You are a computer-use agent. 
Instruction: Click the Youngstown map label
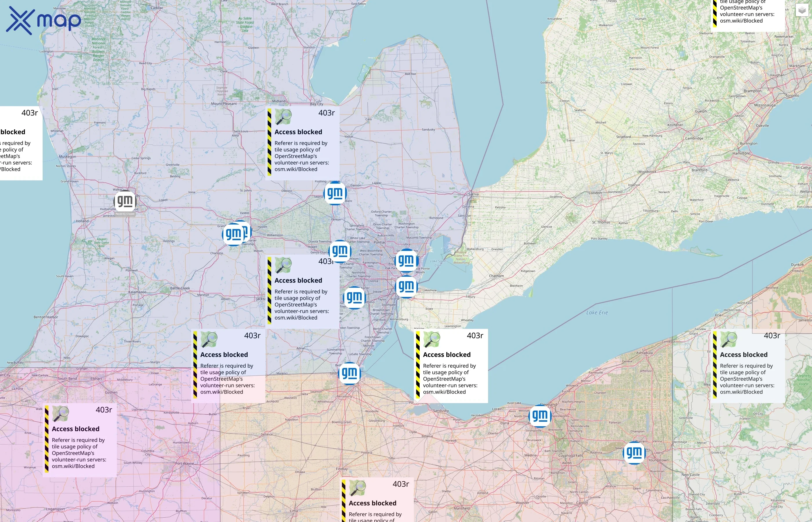[x=658, y=460]
